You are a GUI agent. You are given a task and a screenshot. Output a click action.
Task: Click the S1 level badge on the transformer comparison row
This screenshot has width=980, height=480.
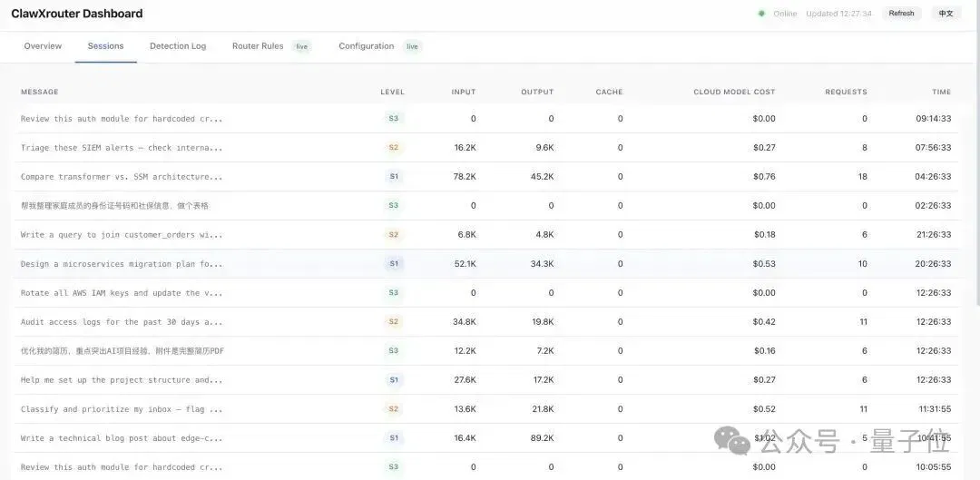(393, 177)
